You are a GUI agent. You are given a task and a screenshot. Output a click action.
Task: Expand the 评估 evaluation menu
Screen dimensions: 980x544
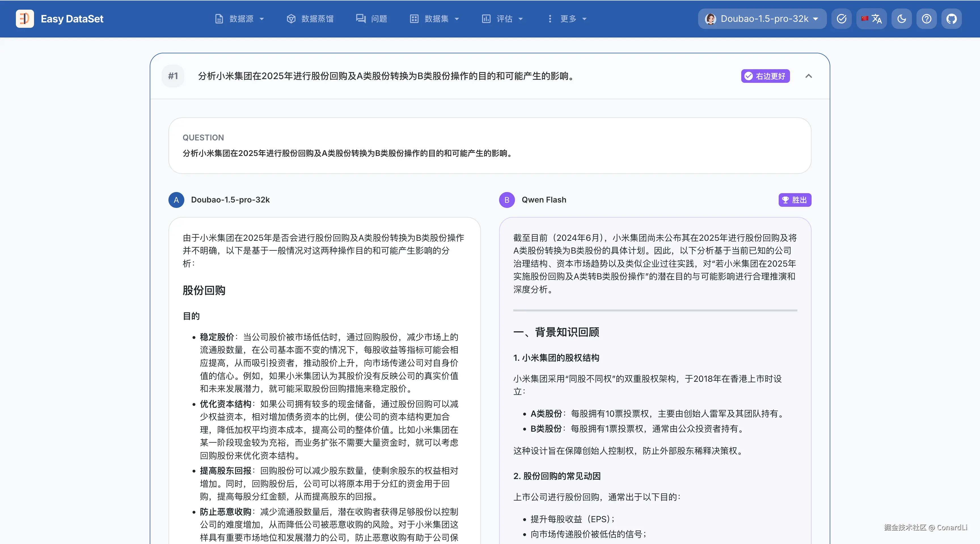click(x=502, y=19)
